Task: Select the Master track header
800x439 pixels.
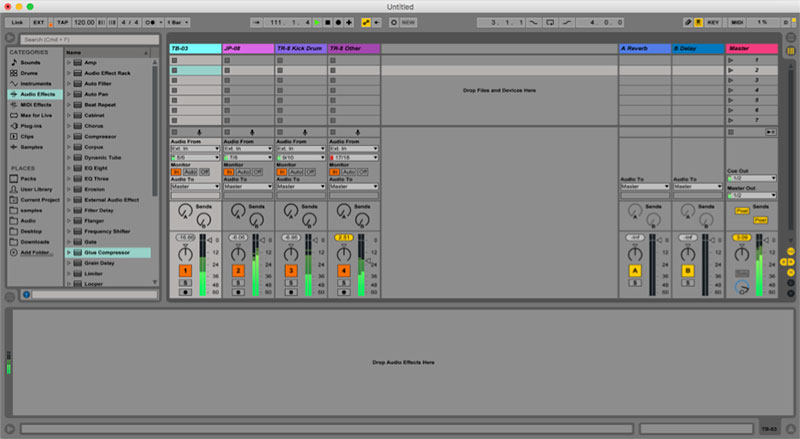Action: click(x=752, y=48)
